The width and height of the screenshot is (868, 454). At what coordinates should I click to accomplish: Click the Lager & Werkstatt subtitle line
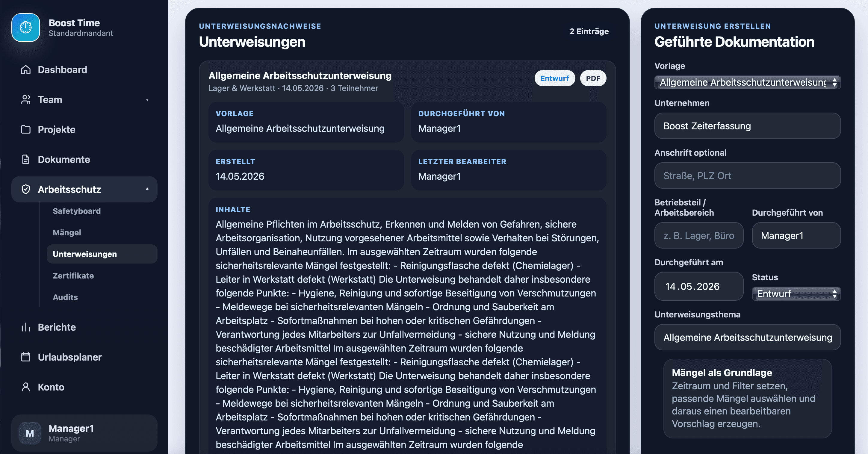[293, 89]
